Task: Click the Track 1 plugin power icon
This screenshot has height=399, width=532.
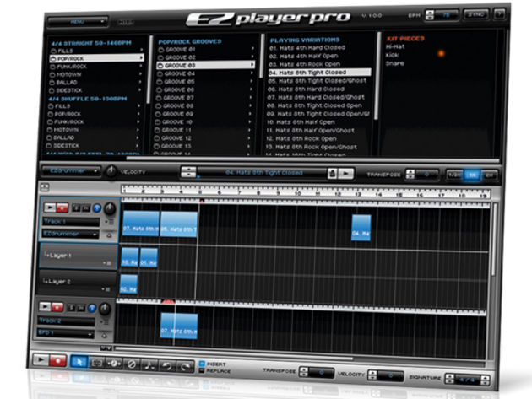Action: pos(109,235)
